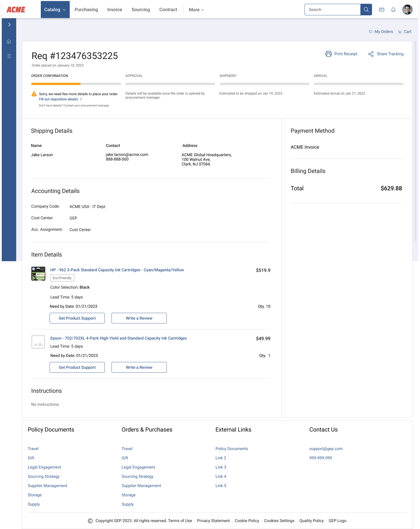Image resolution: width=420 pixels, height=529 pixels.
Task: Click the Order Confirmation progress bar
Action: click(76, 84)
